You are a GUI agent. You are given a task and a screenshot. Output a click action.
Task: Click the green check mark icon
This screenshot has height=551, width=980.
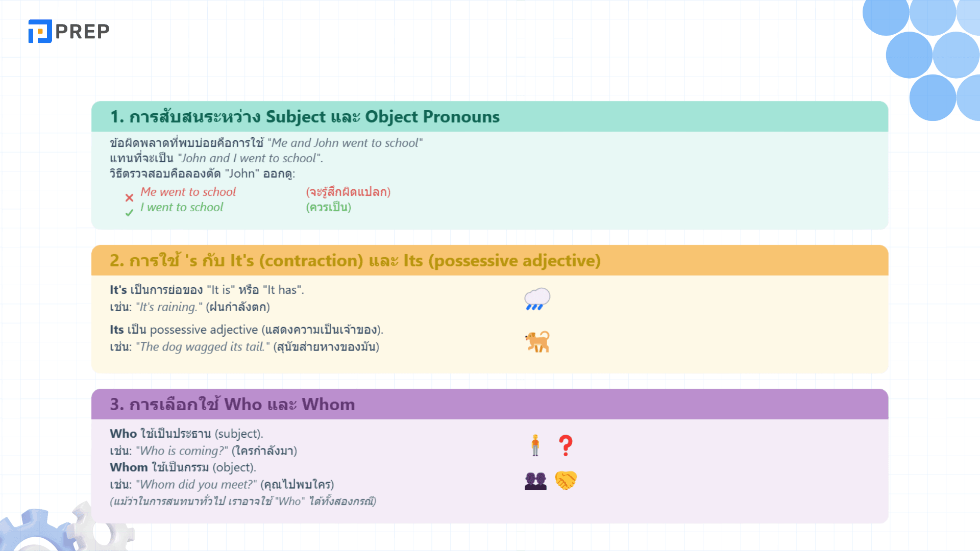(x=129, y=213)
